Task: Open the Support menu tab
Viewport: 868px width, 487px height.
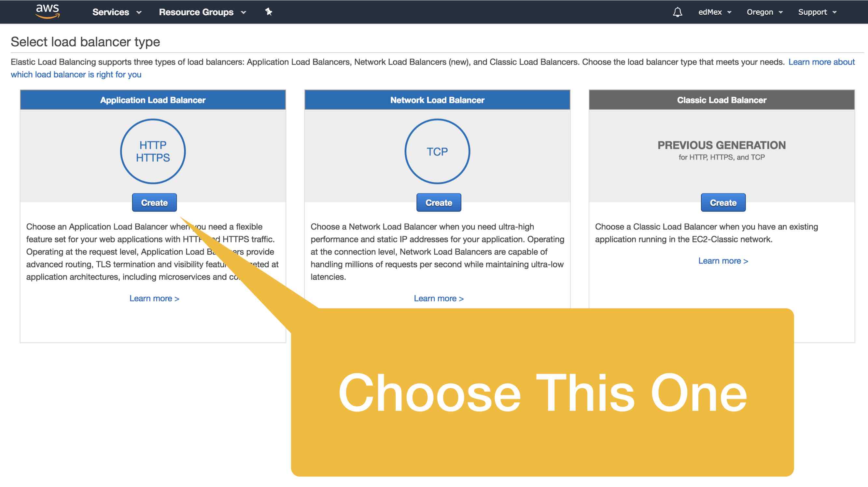Action: pyautogui.click(x=817, y=11)
